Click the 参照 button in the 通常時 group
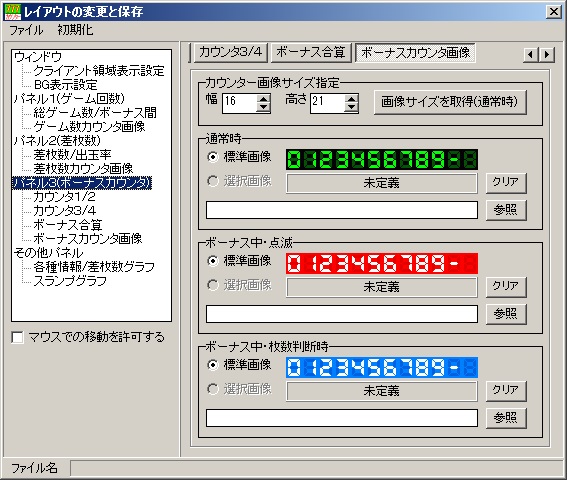The width and height of the screenshot is (567, 480). click(506, 210)
